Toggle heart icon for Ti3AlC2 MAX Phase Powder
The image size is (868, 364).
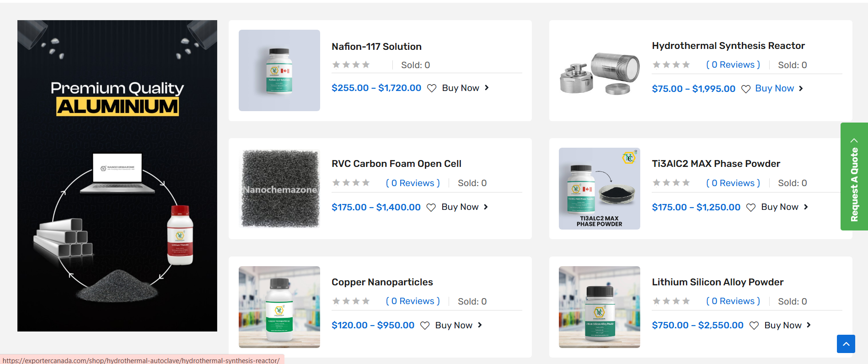point(751,208)
